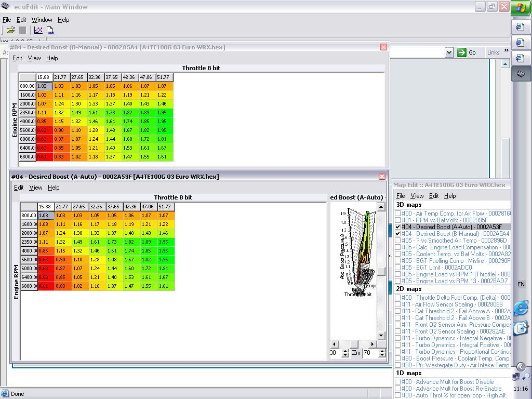This screenshot has width=532, height=399.
Task: Select 800 RPM 15.88 cell in A-Auto table
Action: point(46,216)
